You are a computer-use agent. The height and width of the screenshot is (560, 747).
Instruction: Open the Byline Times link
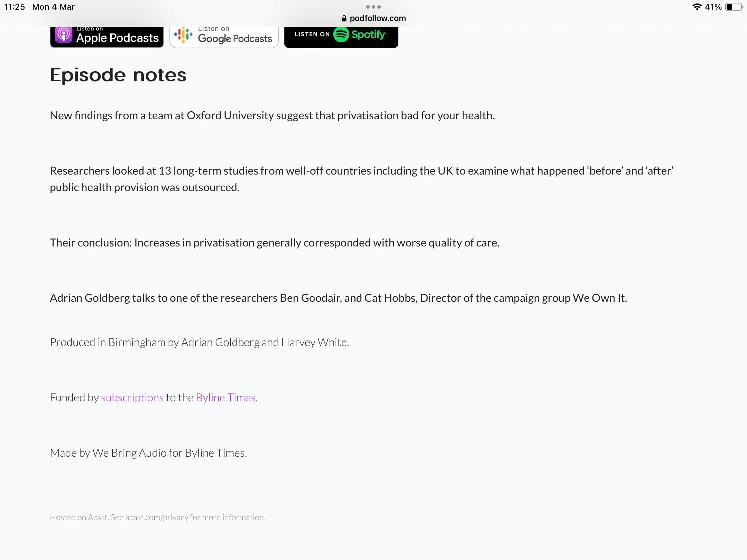click(225, 398)
